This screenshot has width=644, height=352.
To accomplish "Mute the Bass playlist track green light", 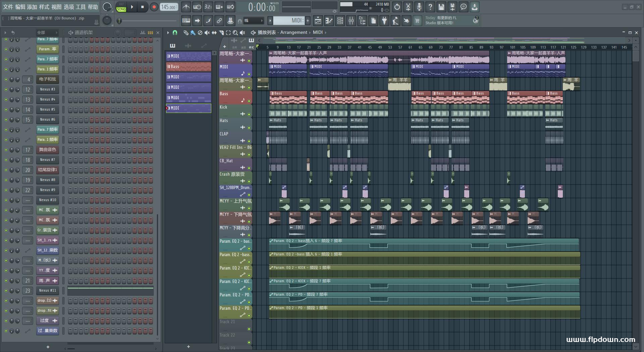I will [x=249, y=101].
